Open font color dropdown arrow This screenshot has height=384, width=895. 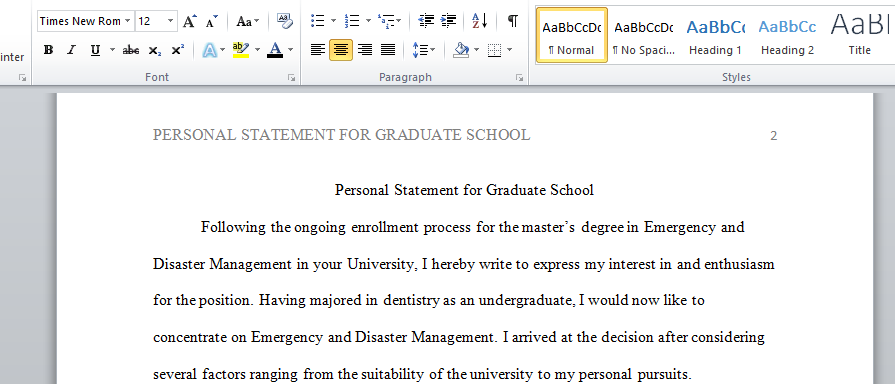point(290,50)
